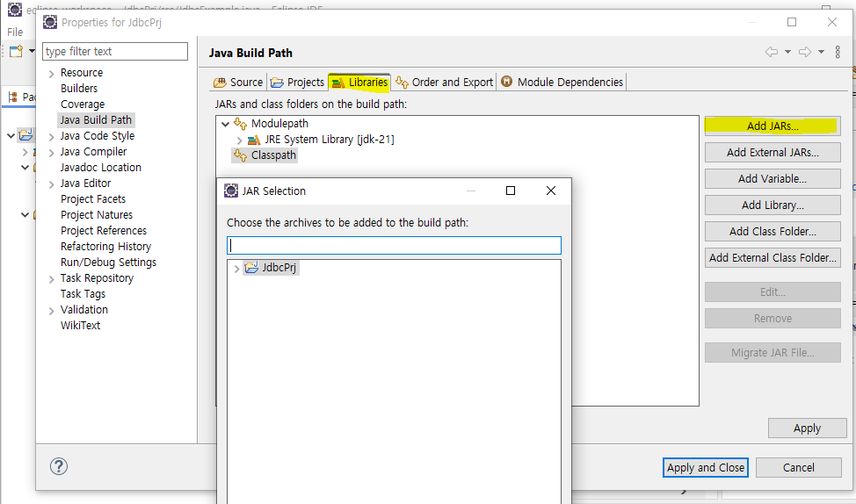Click the JAR Selection filter input field
The width and height of the screenshot is (856, 504).
(x=394, y=246)
